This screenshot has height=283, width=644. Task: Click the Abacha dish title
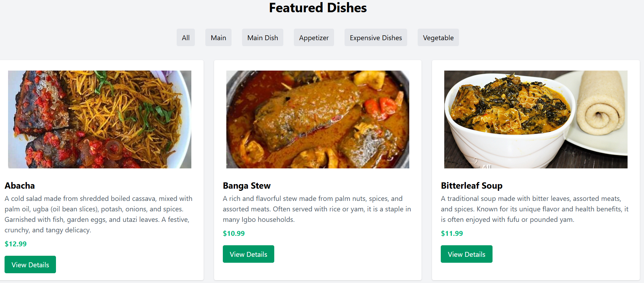pos(19,186)
